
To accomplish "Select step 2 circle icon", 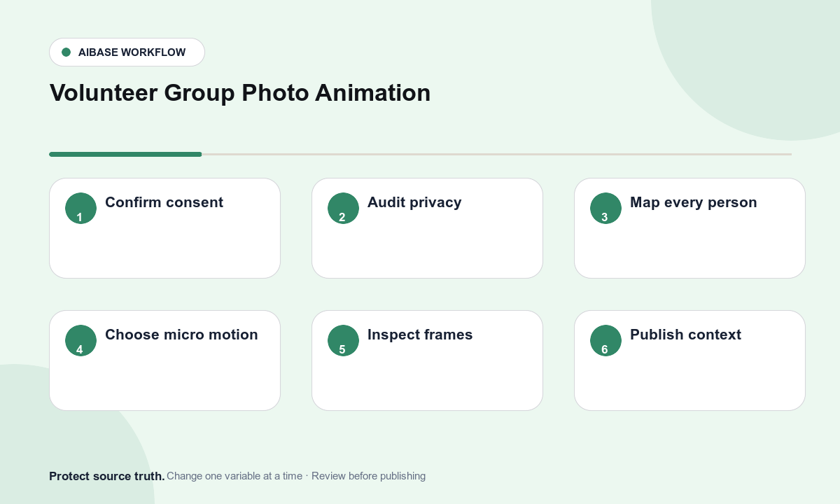I will click(343, 209).
